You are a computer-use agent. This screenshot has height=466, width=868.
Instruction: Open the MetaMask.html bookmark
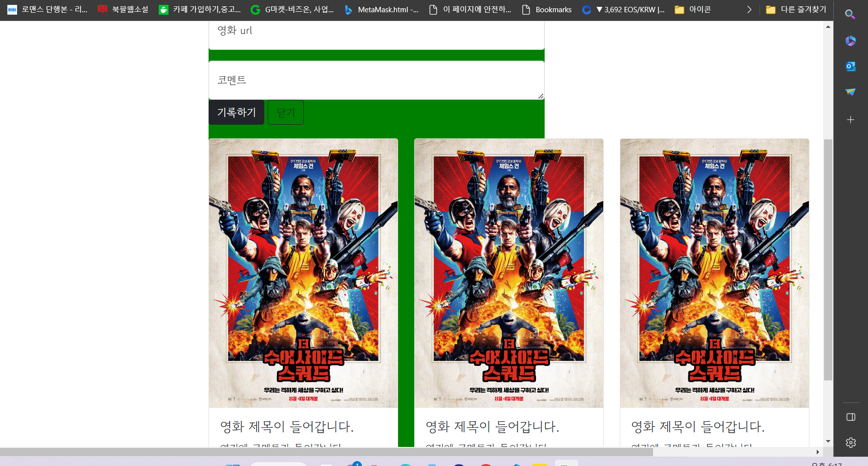pos(381,9)
